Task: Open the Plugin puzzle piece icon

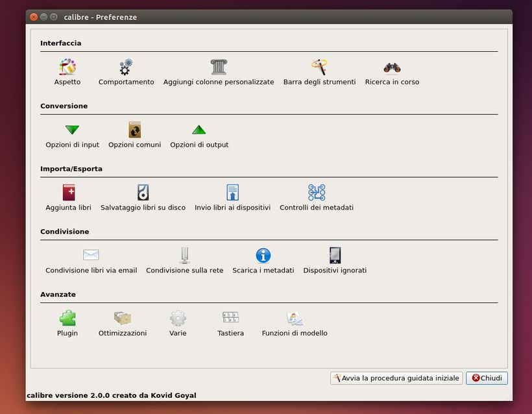Action: click(x=67, y=318)
